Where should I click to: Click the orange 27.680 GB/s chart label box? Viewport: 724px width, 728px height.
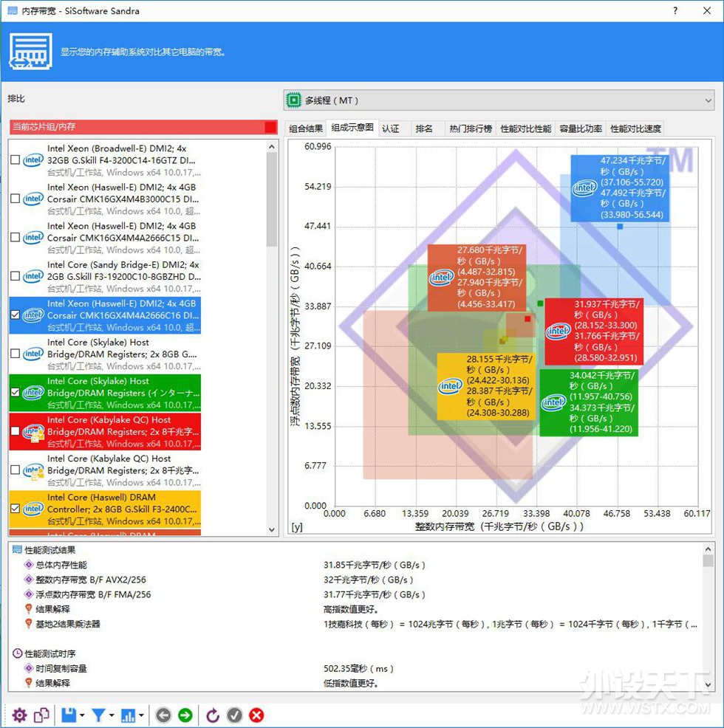[x=477, y=277]
